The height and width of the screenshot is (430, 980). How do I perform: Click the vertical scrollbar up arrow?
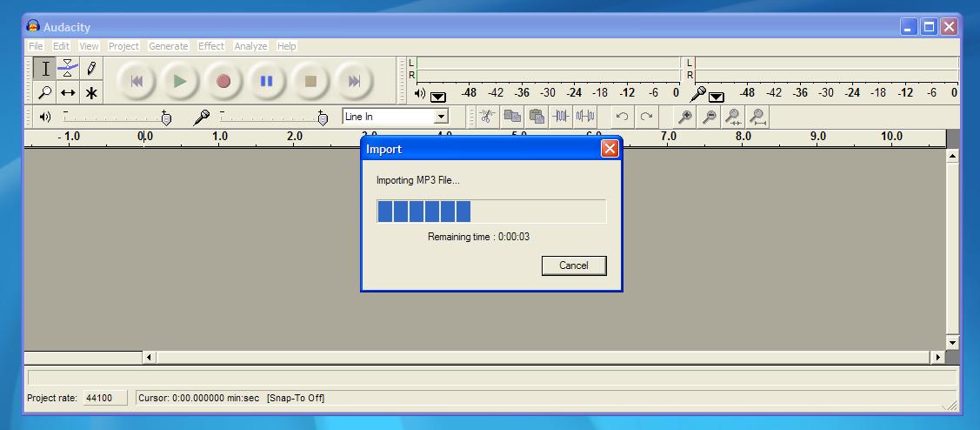(x=952, y=156)
